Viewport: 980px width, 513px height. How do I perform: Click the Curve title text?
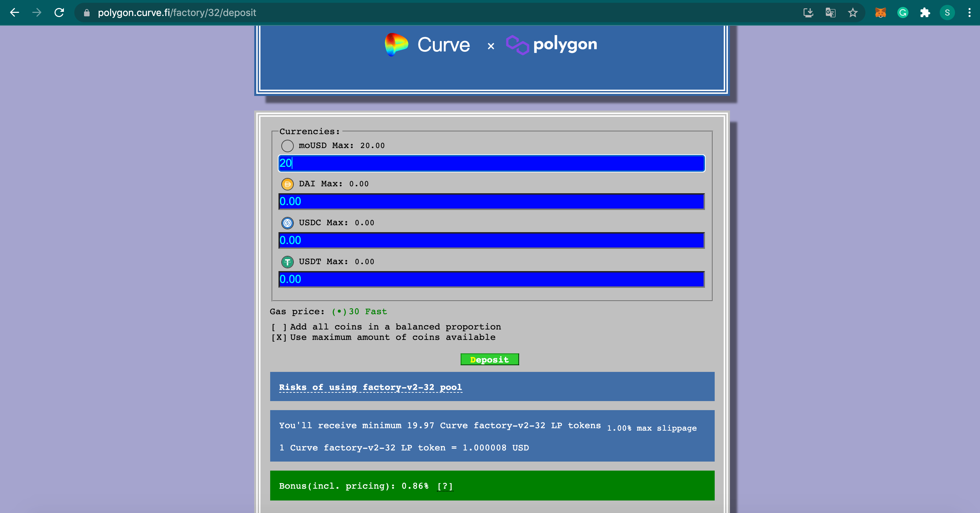pyautogui.click(x=443, y=45)
